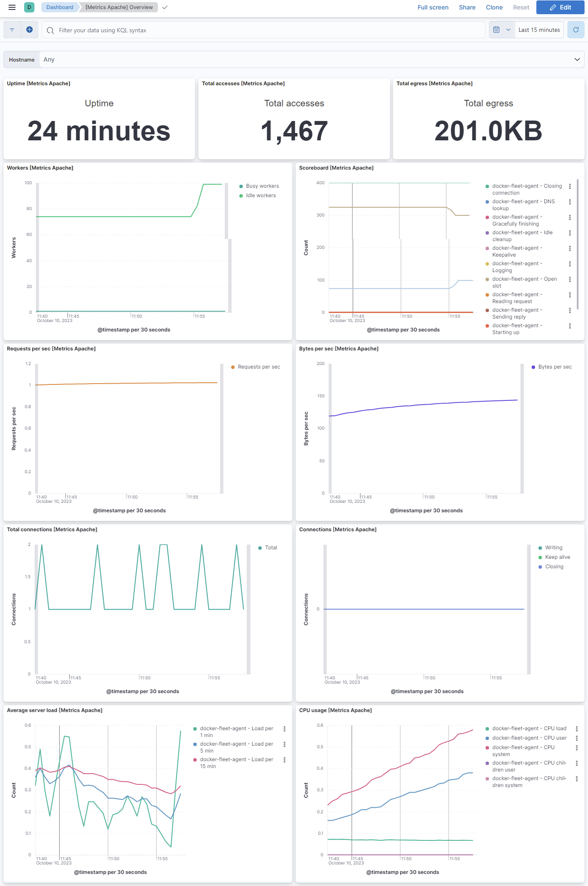588x886 pixels.
Task: Click the refresh query button
Action: [576, 30]
